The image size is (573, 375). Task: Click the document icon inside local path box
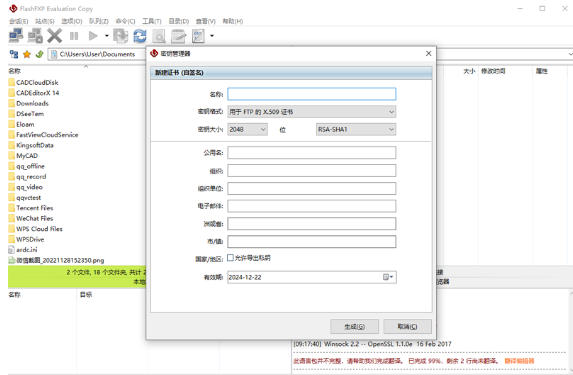[x=54, y=54]
